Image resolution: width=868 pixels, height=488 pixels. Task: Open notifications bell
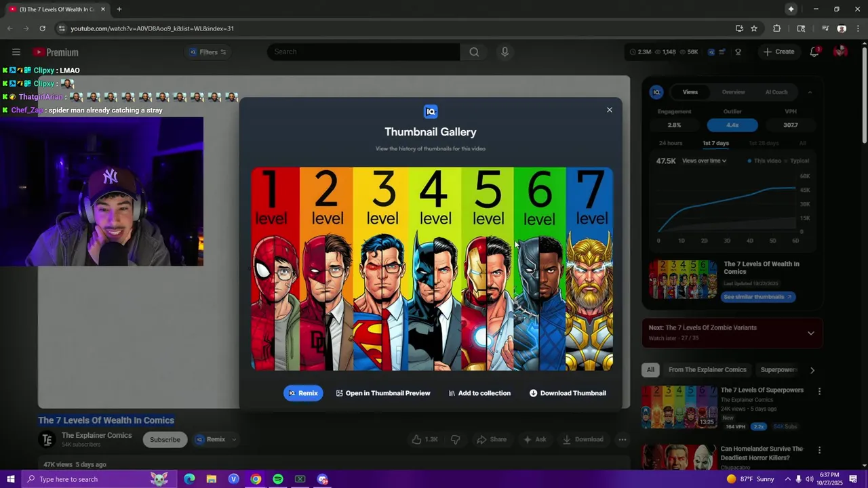click(x=814, y=52)
